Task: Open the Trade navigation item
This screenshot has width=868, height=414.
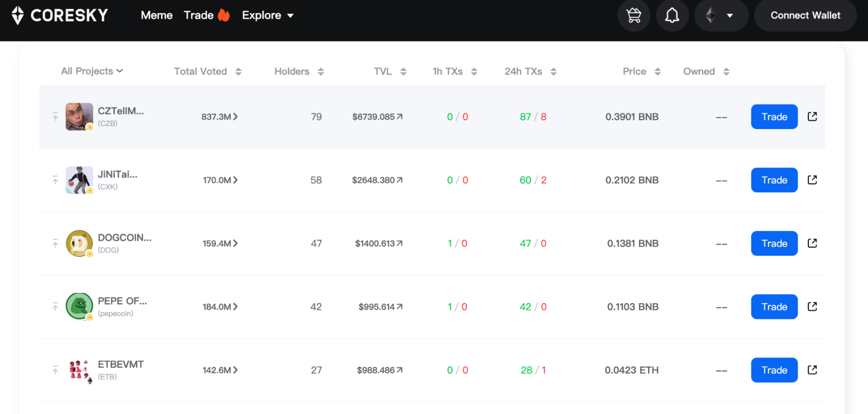Action: [199, 16]
